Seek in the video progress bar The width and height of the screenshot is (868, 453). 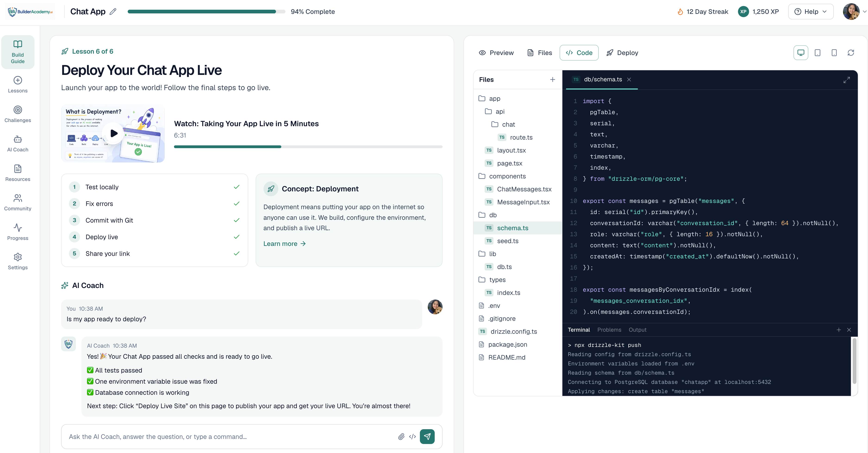(308, 147)
